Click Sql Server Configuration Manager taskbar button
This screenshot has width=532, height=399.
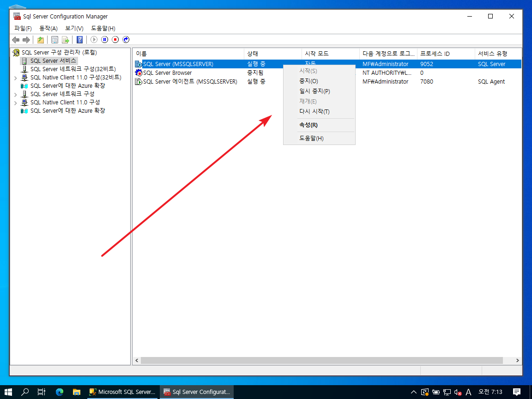[x=197, y=392]
